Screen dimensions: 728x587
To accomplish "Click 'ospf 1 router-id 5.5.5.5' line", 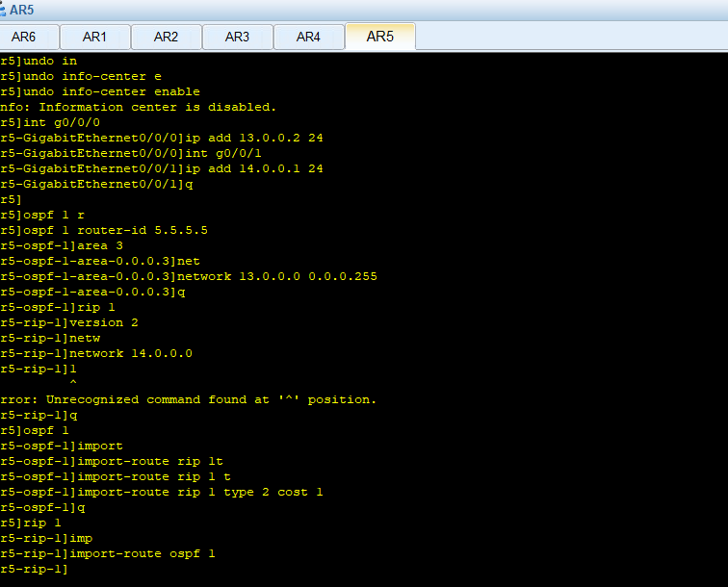I will tap(104, 230).
